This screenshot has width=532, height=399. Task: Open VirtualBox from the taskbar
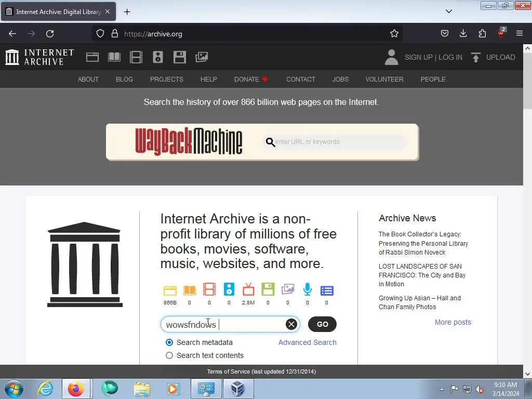[x=238, y=389]
